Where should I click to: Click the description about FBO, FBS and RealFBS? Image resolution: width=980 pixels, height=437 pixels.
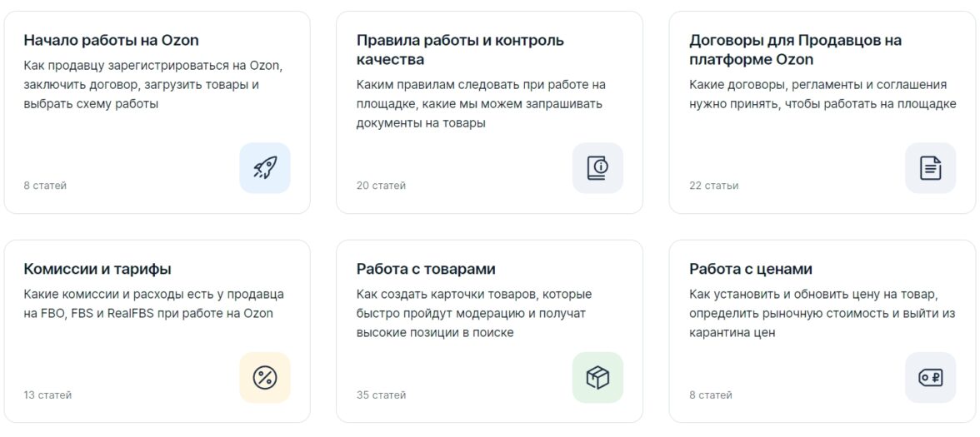click(x=153, y=304)
